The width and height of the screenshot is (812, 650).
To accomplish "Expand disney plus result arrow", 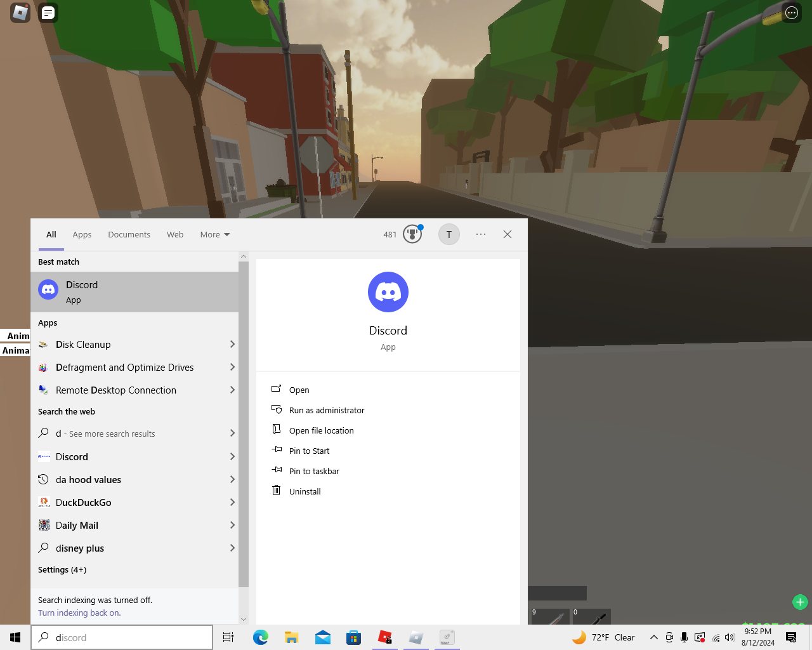I will (232, 548).
